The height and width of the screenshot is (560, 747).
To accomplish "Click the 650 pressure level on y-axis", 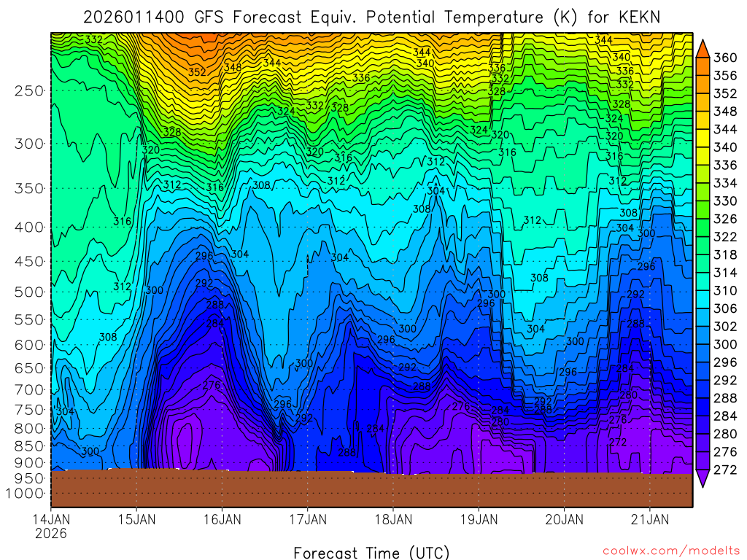I will (28, 368).
